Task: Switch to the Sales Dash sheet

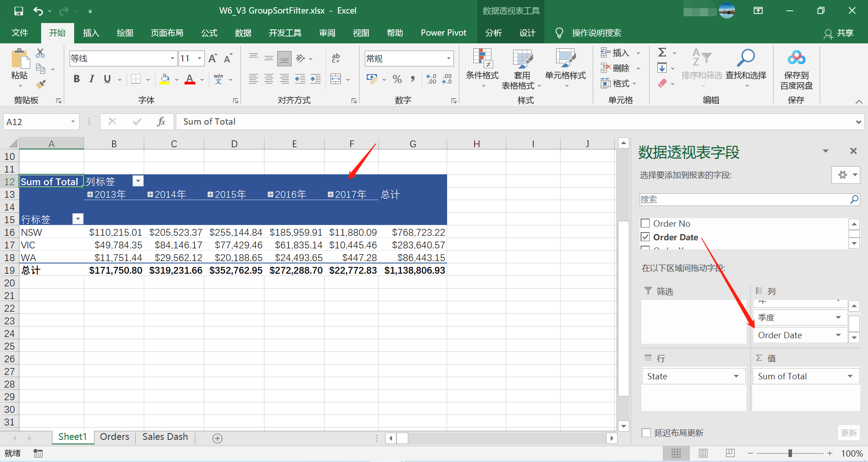Action: click(x=165, y=437)
